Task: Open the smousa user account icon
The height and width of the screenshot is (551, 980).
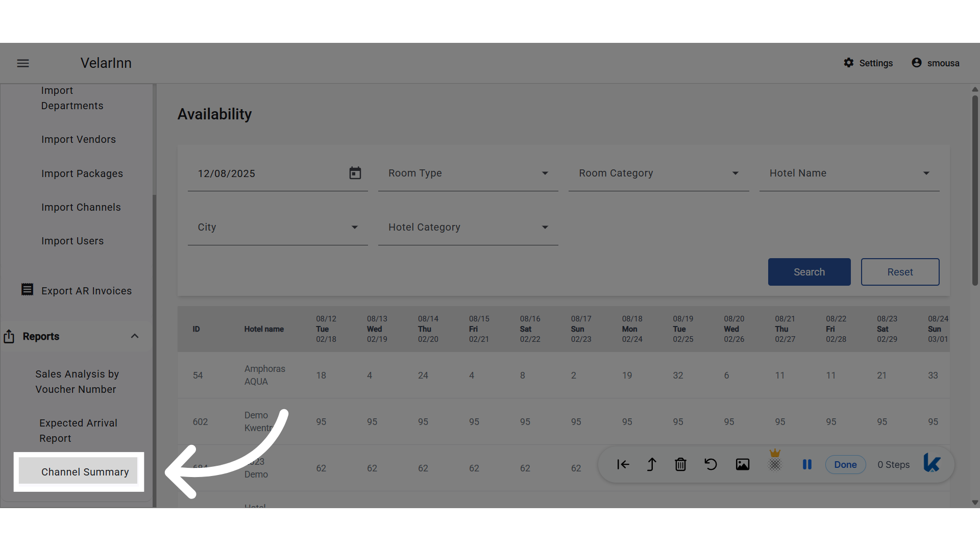Action: (917, 63)
